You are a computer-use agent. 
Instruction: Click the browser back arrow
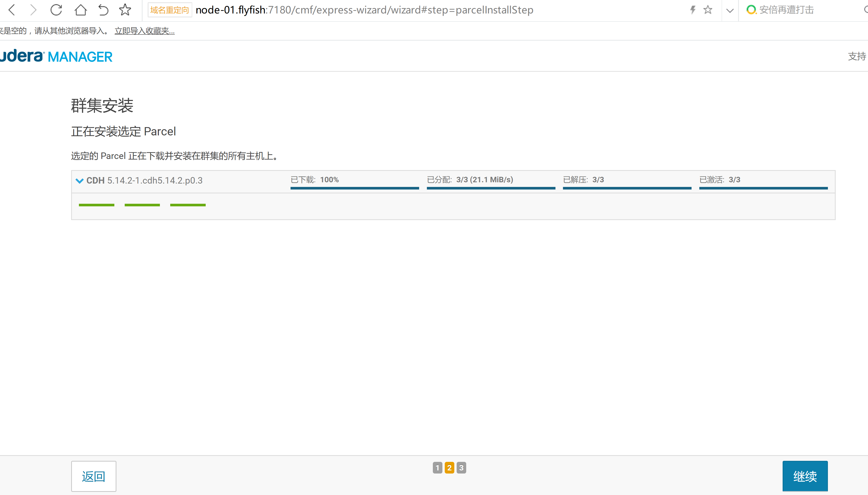12,10
